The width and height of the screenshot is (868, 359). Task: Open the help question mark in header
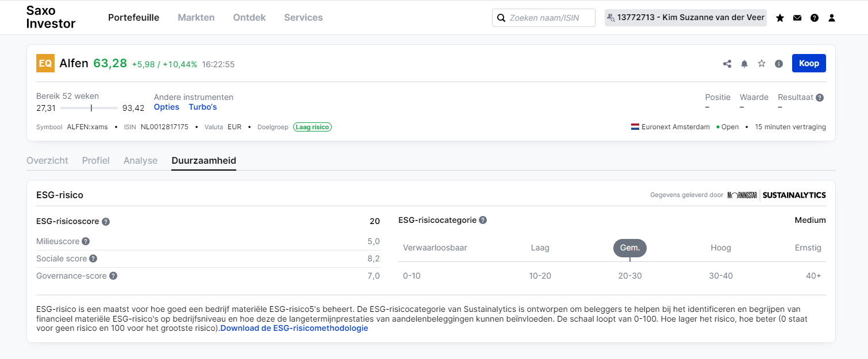coord(815,18)
